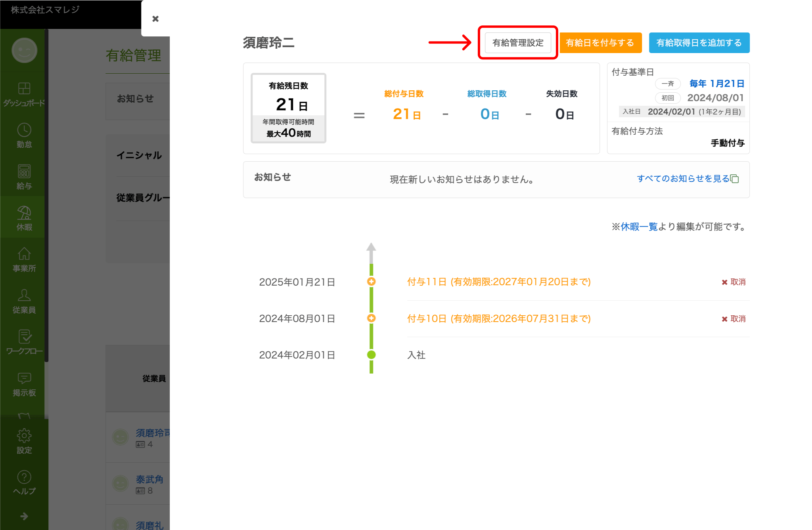Open 有給管理設定 settings
Viewport: 812px width, 530px height.
pos(518,43)
